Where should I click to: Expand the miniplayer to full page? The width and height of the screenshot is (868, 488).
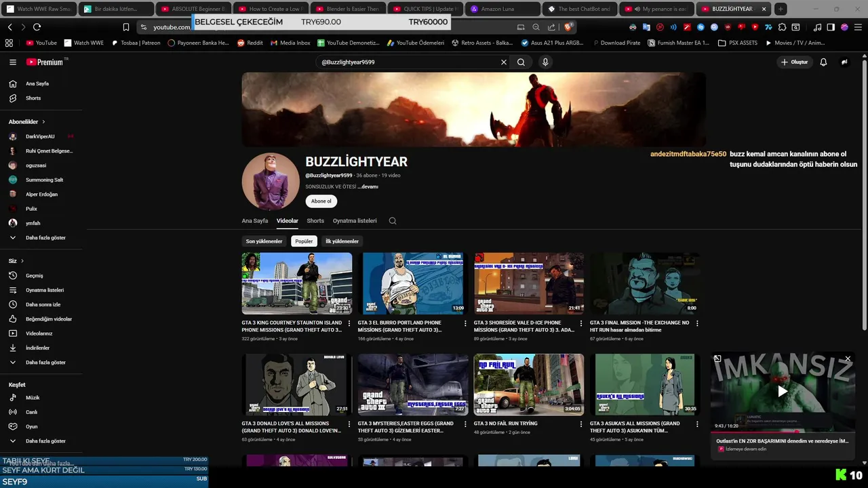pyautogui.click(x=717, y=359)
